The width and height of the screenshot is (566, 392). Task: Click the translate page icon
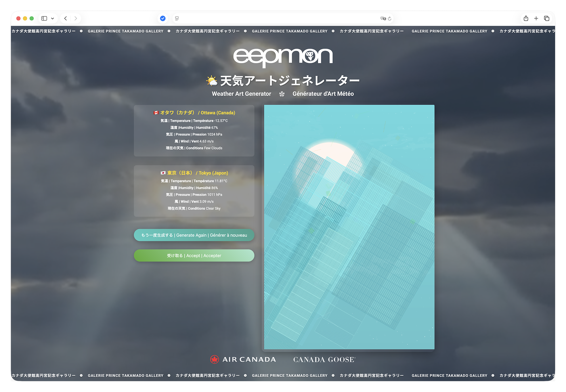[x=383, y=18]
